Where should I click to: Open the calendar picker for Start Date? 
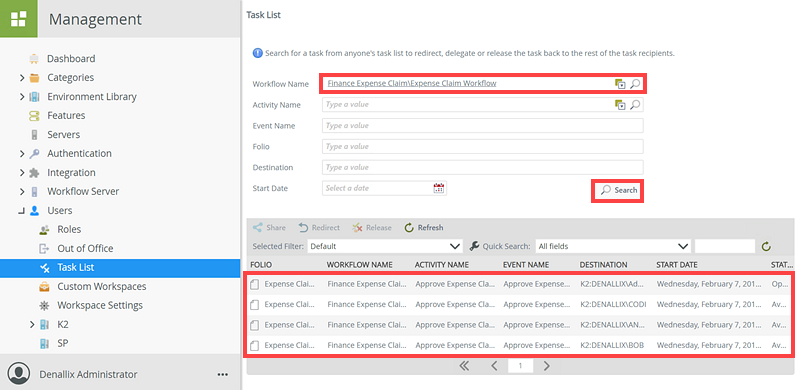tap(438, 188)
